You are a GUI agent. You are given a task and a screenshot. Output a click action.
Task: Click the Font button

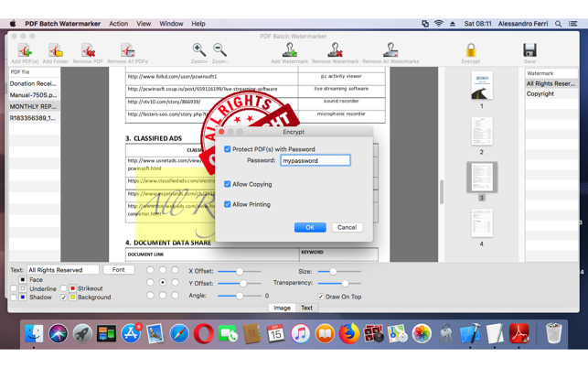coord(119,270)
